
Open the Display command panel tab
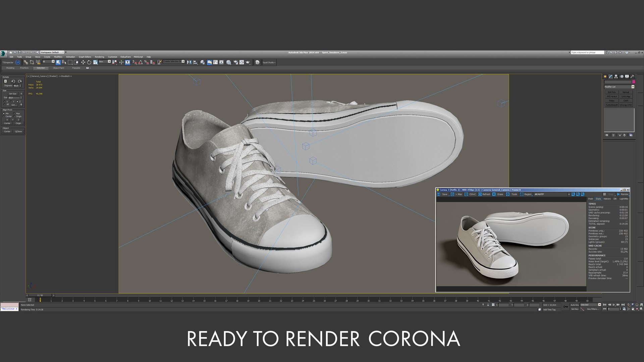627,76
